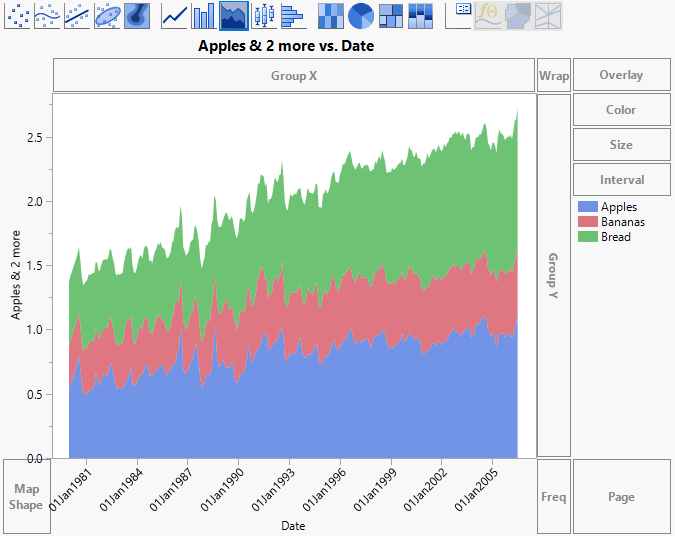Select the Smoother element icon
The image size is (675, 540).
(48, 15)
